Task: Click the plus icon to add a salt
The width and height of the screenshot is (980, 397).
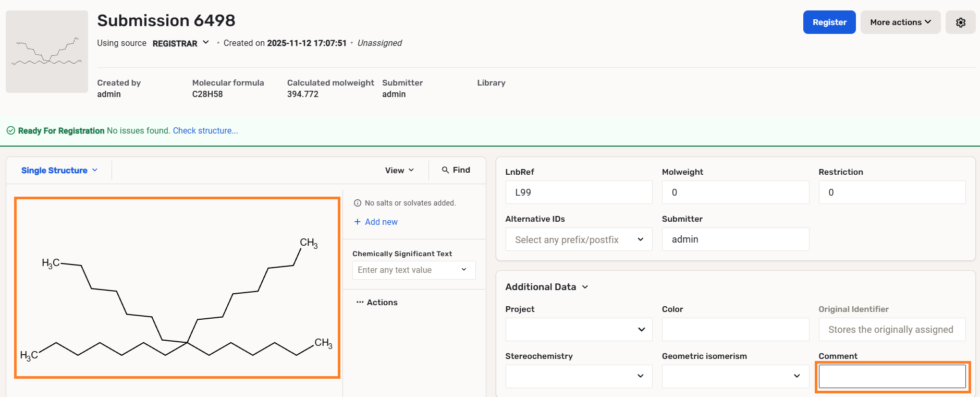Action: pos(358,222)
